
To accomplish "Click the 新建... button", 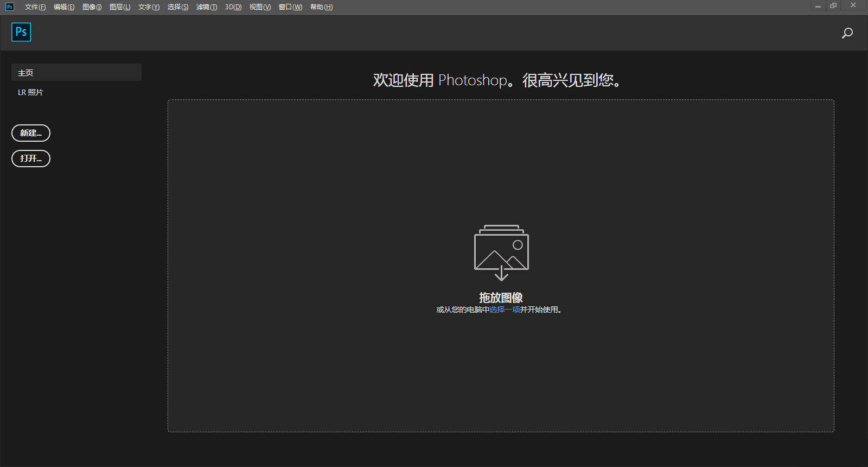I will tap(31, 133).
